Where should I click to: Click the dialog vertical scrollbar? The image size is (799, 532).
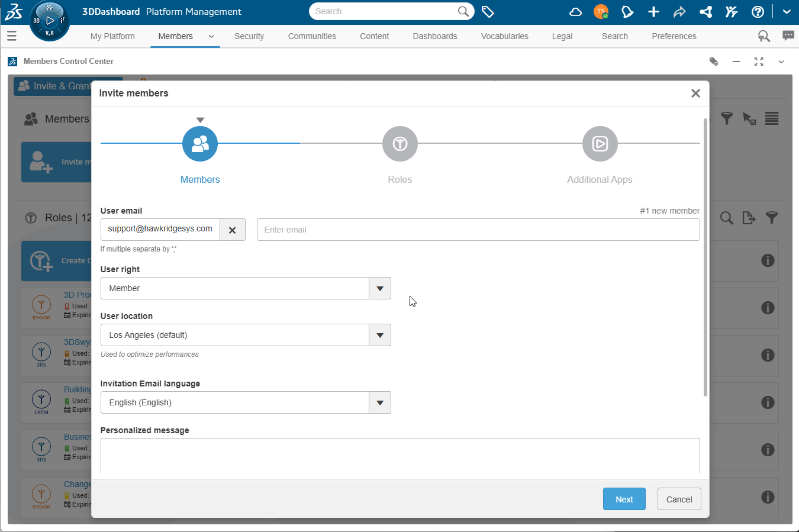point(705,257)
